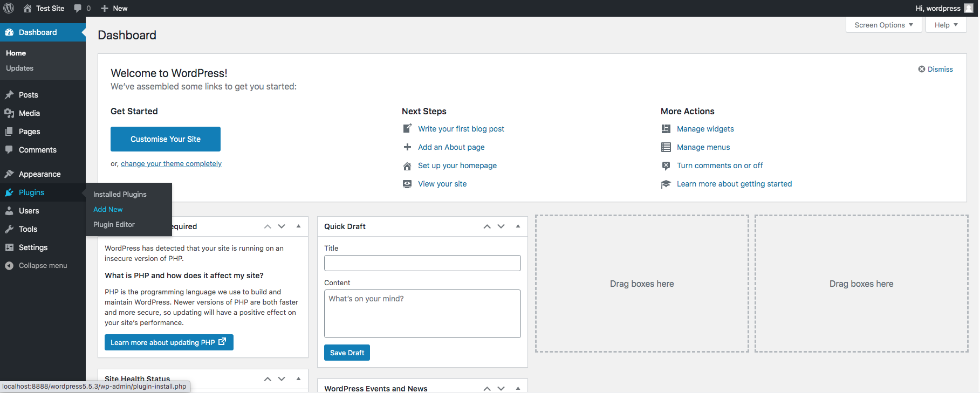This screenshot has width=980, height=393.
Task: Click the Posts pushpin icon
Action: (x=9, y=95)
